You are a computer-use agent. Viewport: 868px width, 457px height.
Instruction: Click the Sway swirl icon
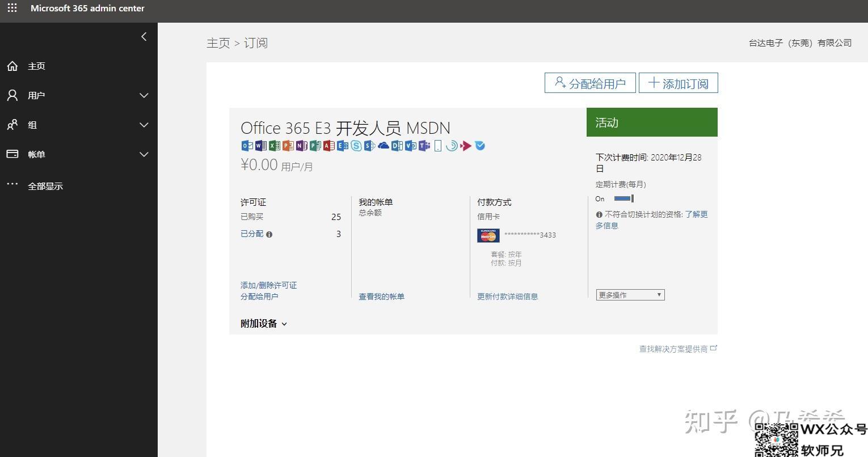[x=452, y=146]
